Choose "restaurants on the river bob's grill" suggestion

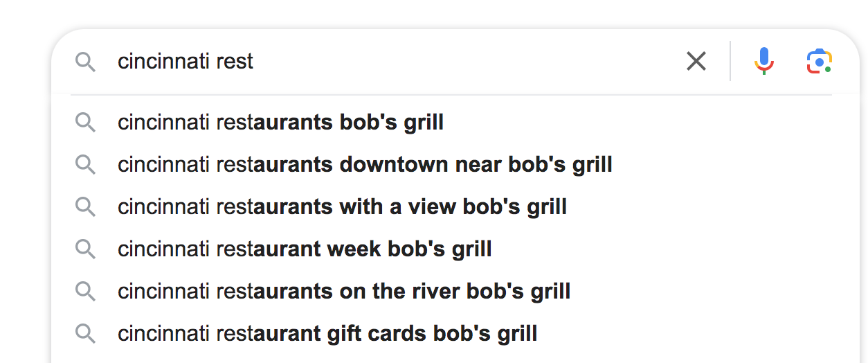344,291
